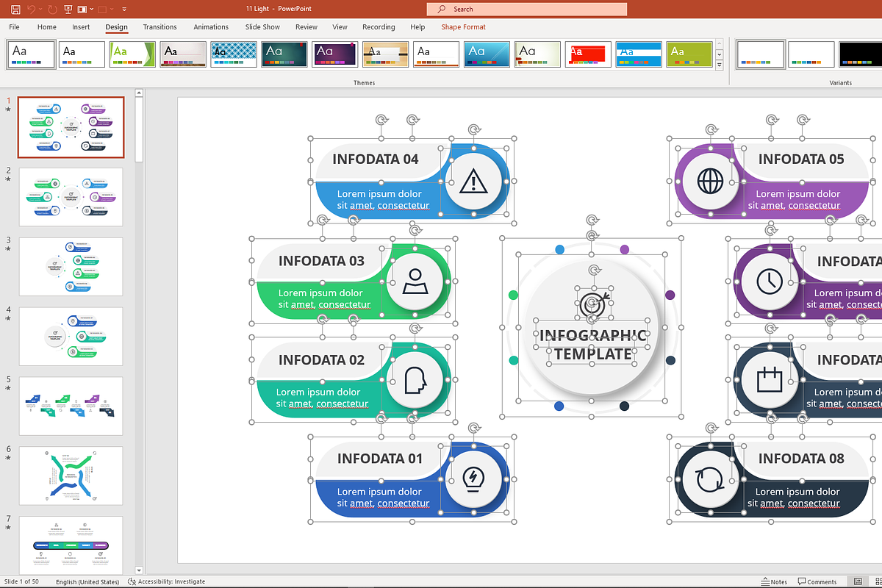Image resolution: width=882 pixels, height=588 pixels.
Task: Click the lightbulb icon in INFODATA 01
Action: click(x=473, y=480)
